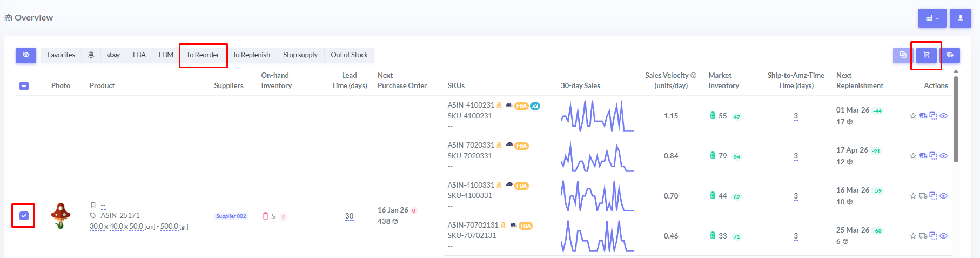Click truck icon for SKU-7020331 row
Screen dimensions: 980x258
tap(923, 156)
